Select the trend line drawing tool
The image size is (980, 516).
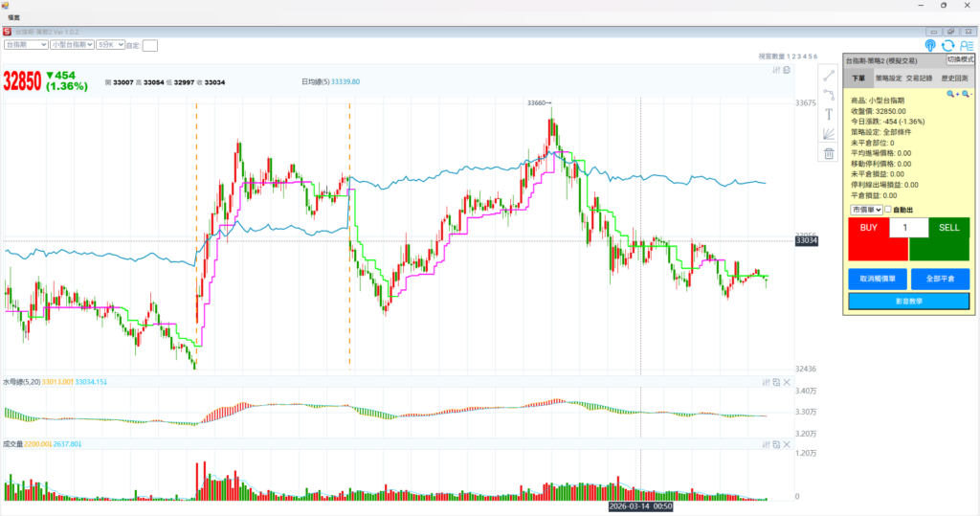click(829, 76)
